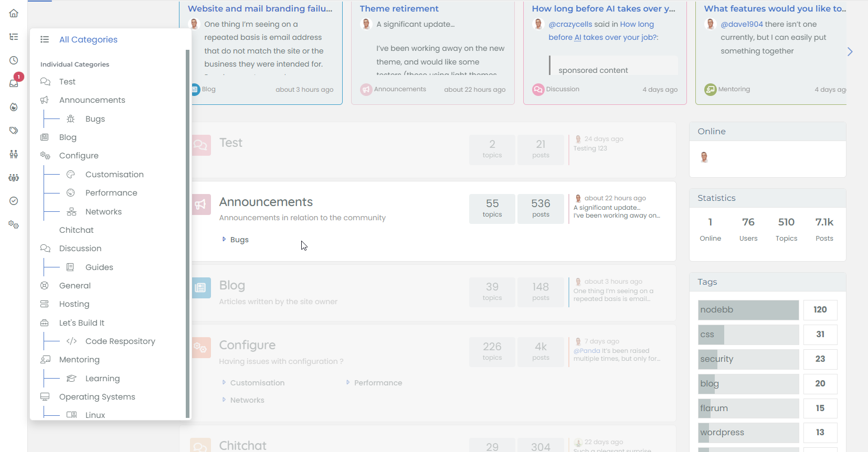This screenshot has height=452, width=868.
Task: Open the Announcements category heading link
Action: [x=266, y=202]
